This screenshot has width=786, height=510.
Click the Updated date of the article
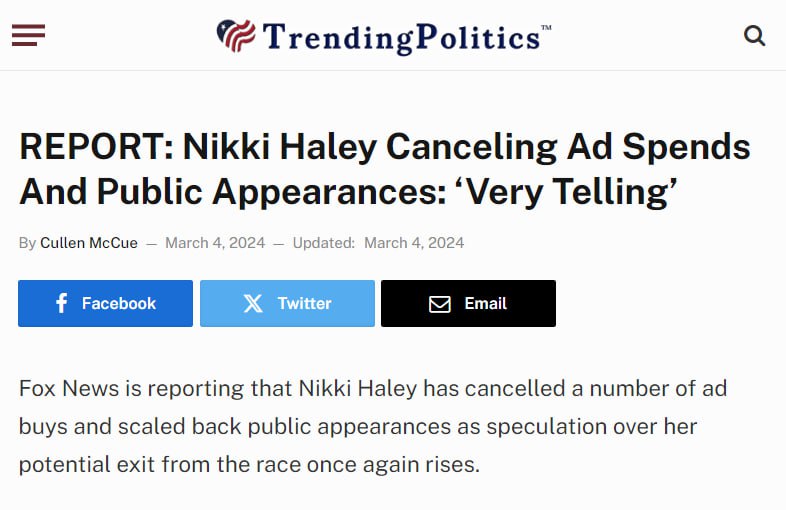414,243
